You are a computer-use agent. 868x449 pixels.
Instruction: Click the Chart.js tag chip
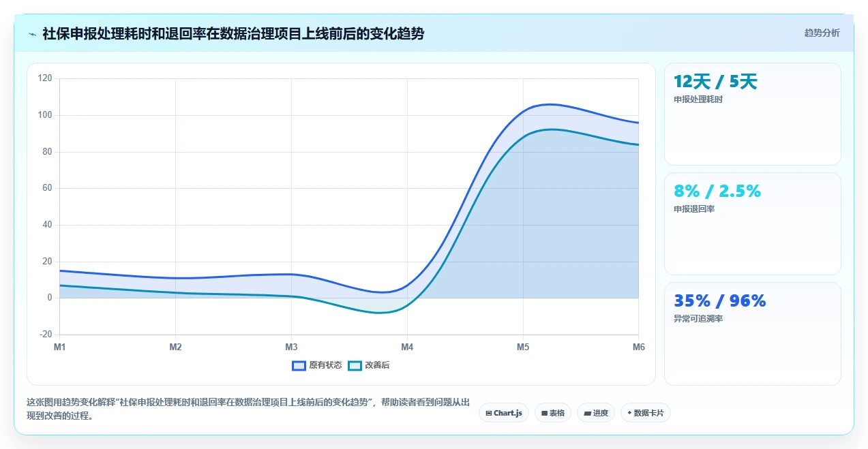pyautogui.click(x=504, y=413)
